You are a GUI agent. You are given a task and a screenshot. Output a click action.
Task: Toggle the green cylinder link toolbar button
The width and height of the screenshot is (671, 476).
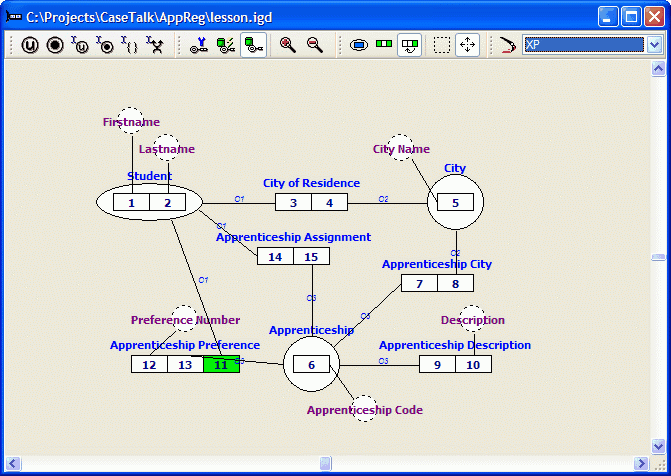click(x=253, y=45)
